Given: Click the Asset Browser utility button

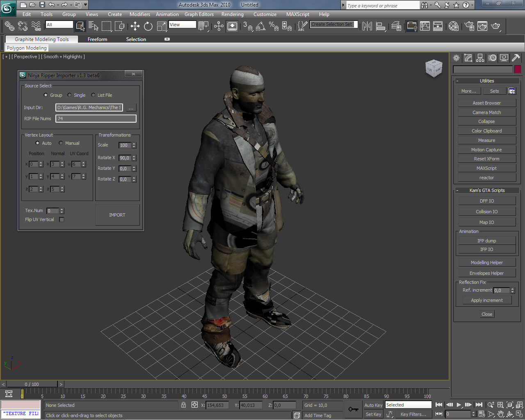Looking at the screenshot, I should [x=487, y=103].
